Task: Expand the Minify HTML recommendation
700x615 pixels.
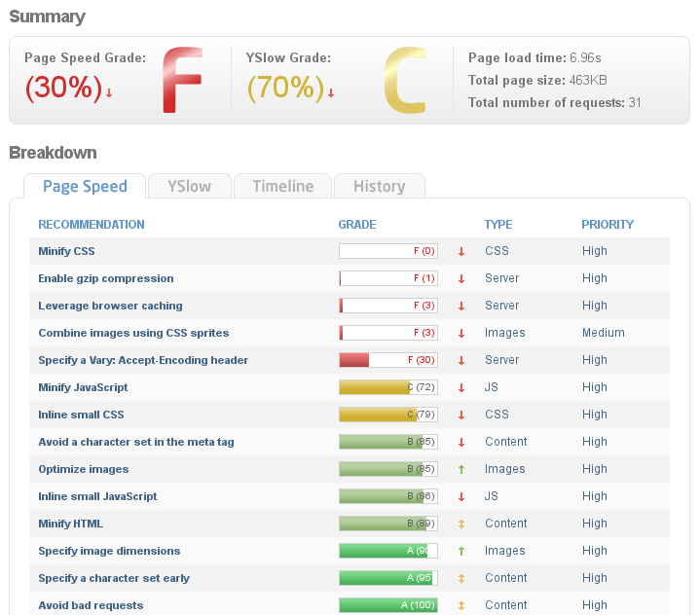Action: (70, 524)
